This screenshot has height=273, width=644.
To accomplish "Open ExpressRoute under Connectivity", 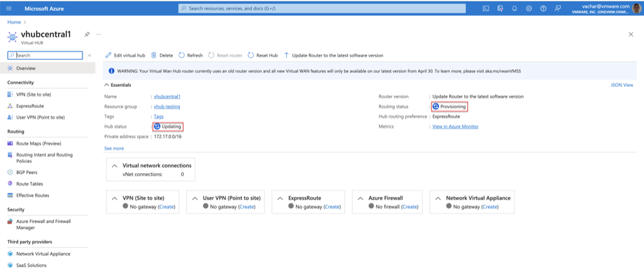I will click(30, 106).
